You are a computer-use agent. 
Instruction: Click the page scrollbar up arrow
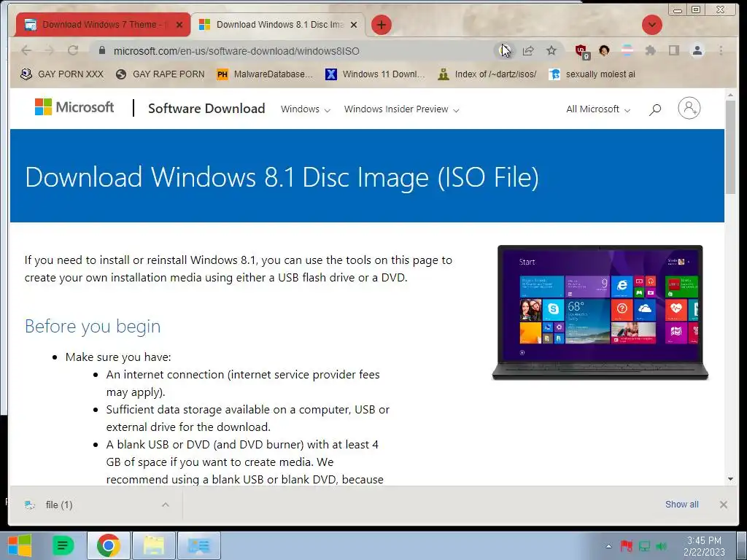pos(730,95)
